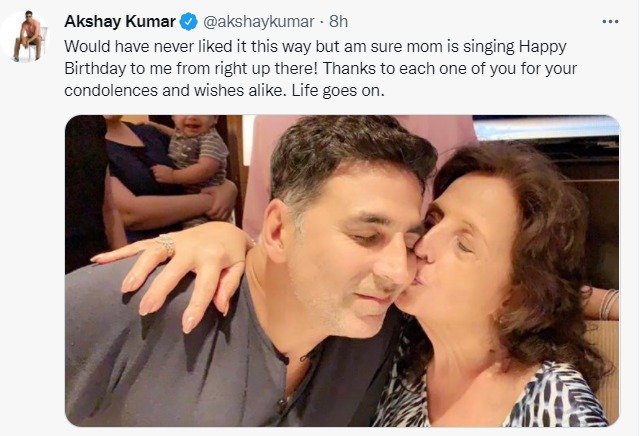Image resolution: width=642 pixels, height=436 pixels.
Task: Click the screen in photo's top-right corner
Action: (545, 128)
